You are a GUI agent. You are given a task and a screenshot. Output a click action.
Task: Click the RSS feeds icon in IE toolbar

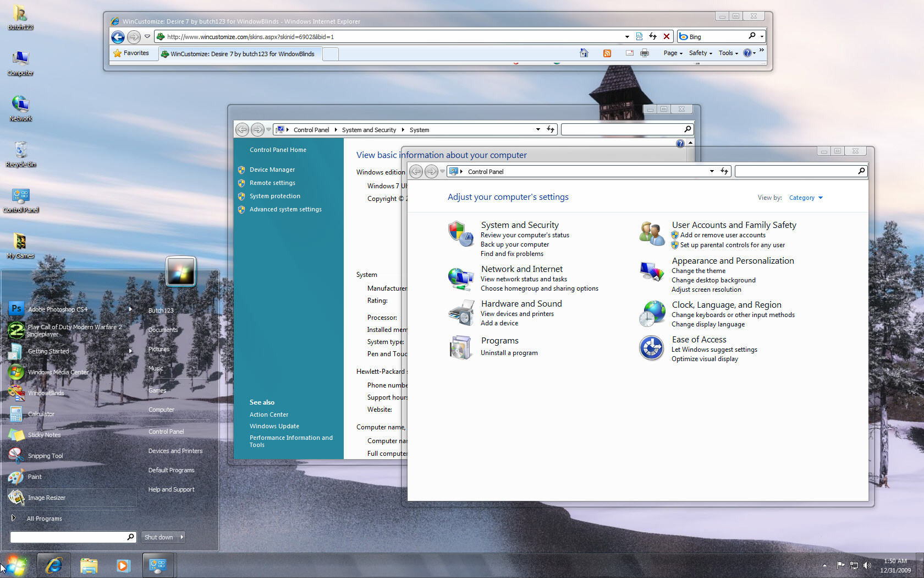tap(607, 53)
